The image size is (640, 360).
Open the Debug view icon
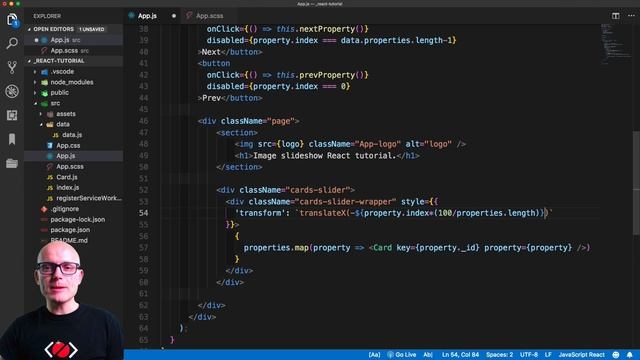tap(12, 91)
